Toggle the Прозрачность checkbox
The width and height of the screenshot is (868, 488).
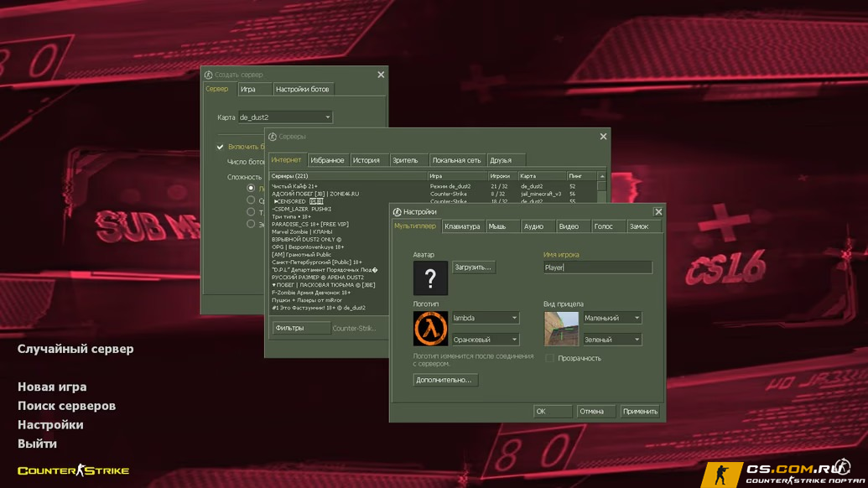point(549,358)
